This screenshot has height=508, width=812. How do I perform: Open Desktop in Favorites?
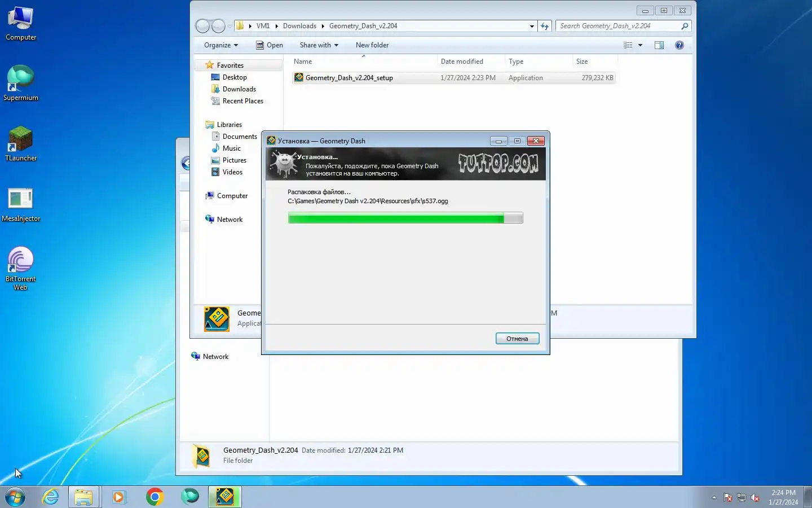[x=235, y=77]
